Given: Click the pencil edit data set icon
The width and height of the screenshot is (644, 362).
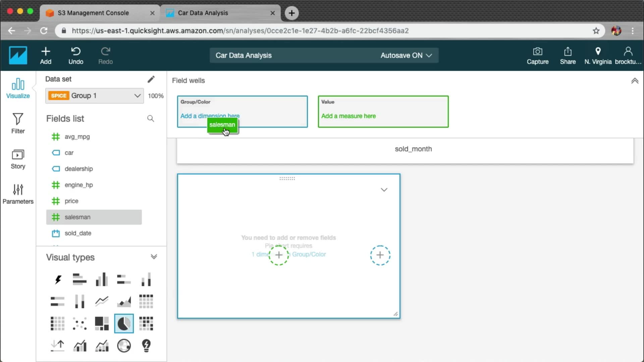Looking at the screenshot, I should tap(151, 79).
